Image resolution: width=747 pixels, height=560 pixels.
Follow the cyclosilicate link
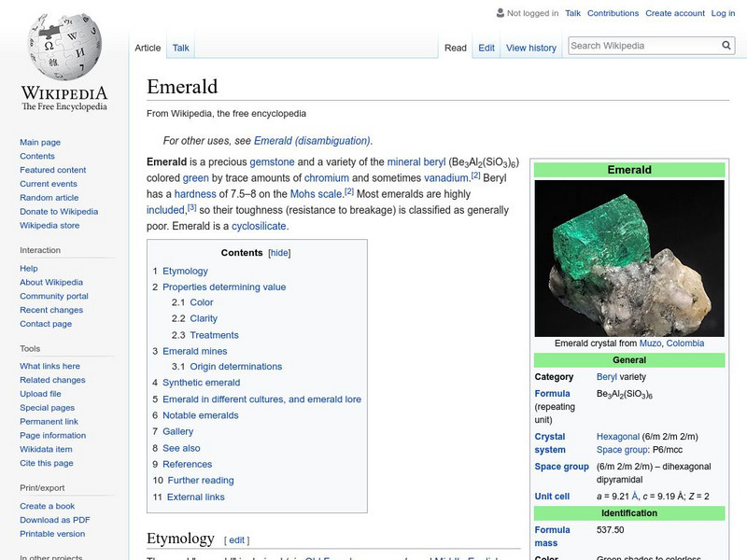(x=259, y=226)
